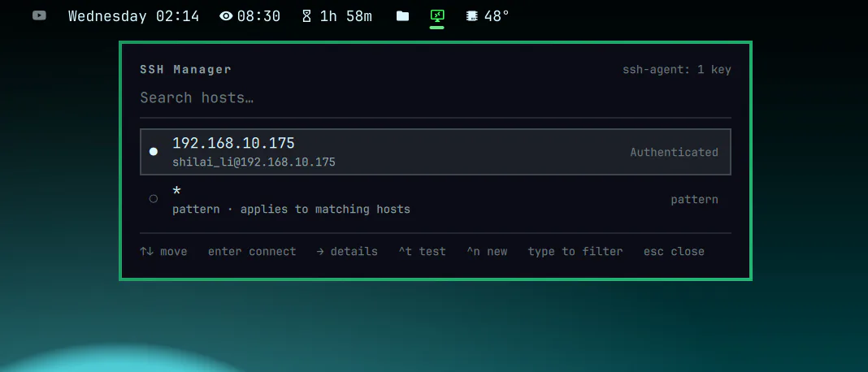Click the Wednesday 02:14 clock
This screenshot has width=868, height=372.
click(x=133, y=16)
